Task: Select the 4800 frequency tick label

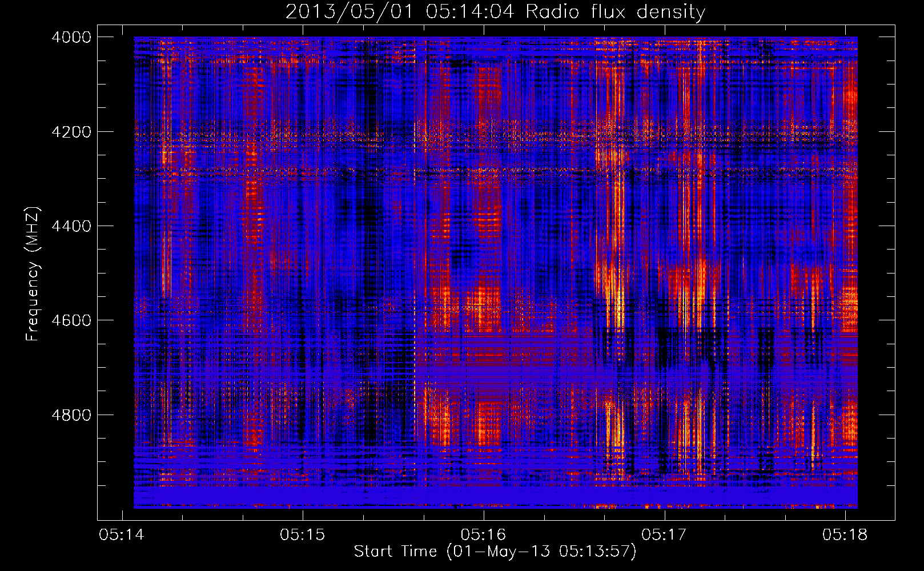Action: [x=71, y=415]
